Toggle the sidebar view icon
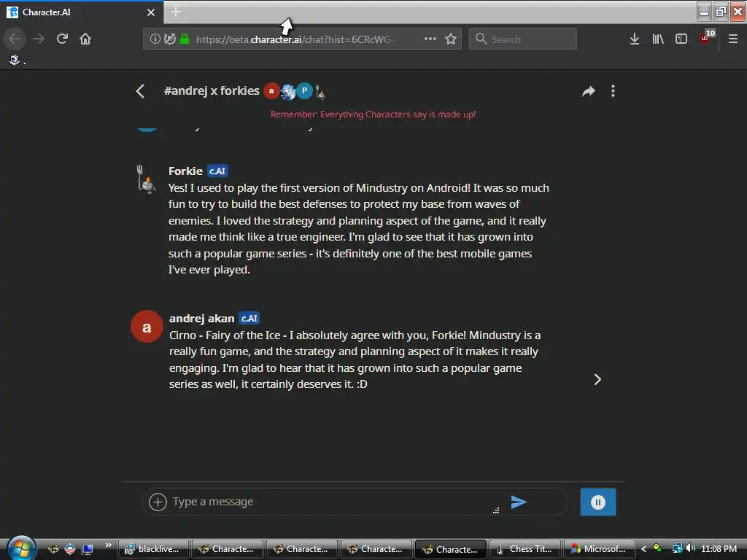The height and width of the screenshot is (560, 747). point(681,39)
